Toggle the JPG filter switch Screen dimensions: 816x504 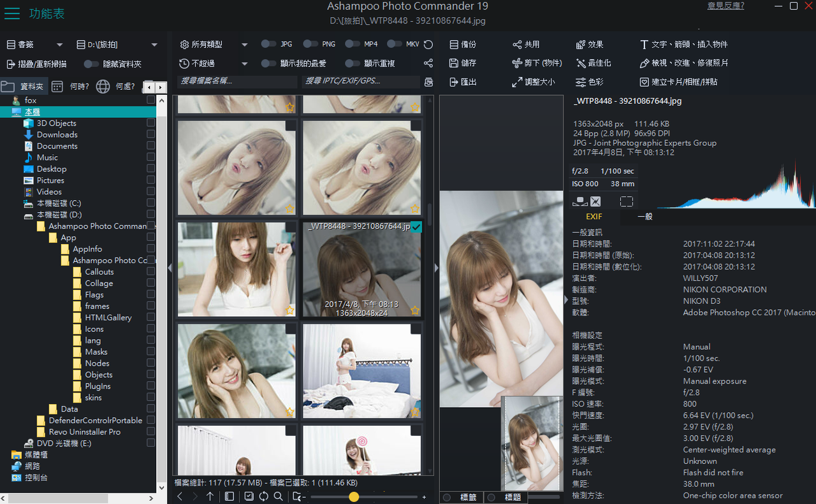pyautogui.click(x=268, y=44)
